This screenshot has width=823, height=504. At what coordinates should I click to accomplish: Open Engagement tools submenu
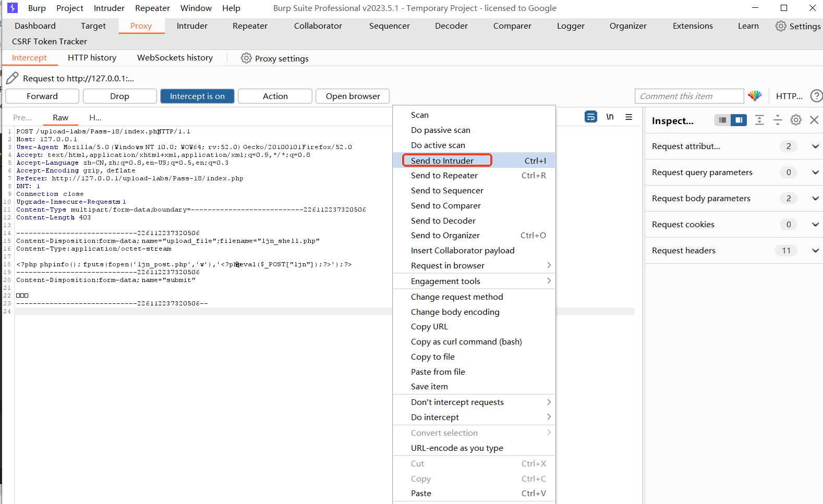(x=474, y=281)
